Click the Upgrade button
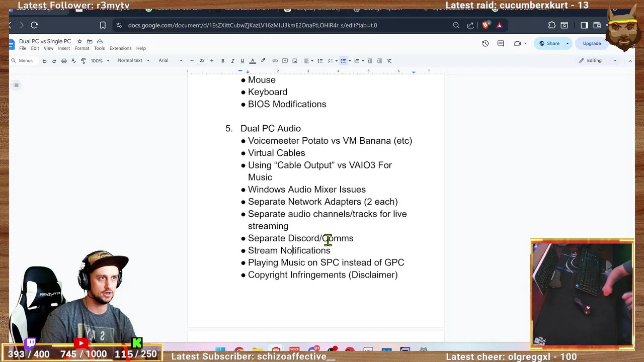Screen dimensions: 644x362 pyautogui.click(x=592, y=43)
